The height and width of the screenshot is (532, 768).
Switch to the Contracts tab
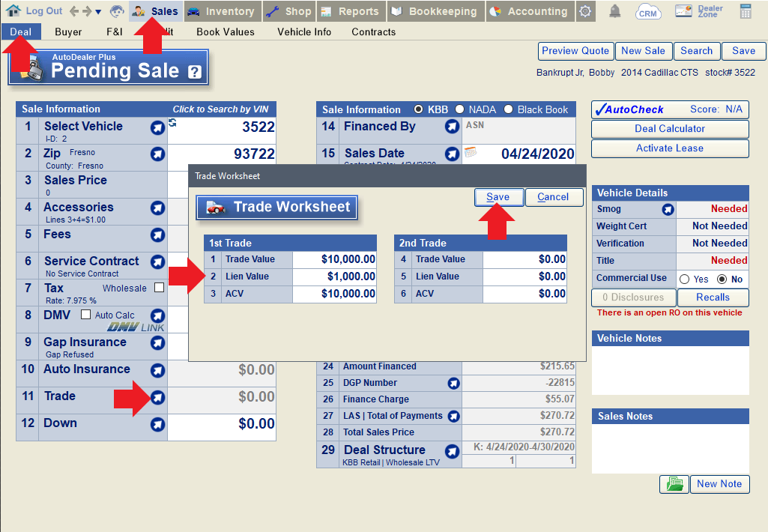pyautogui.click(x=373, y=31)
